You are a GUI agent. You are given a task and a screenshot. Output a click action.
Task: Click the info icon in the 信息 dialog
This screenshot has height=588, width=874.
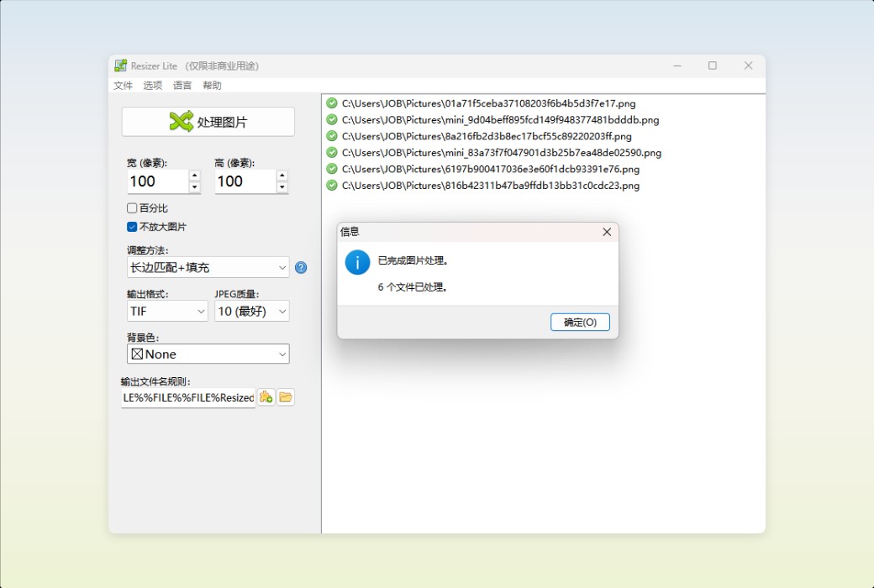(357, 262)
